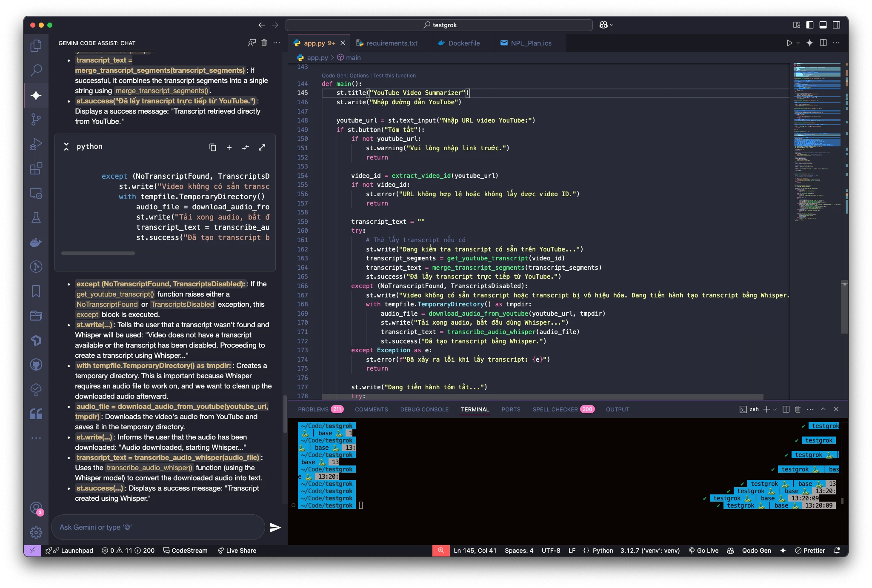Collapse the python code block
Viewport: 872px width, 588px height.
coord(66,147)
